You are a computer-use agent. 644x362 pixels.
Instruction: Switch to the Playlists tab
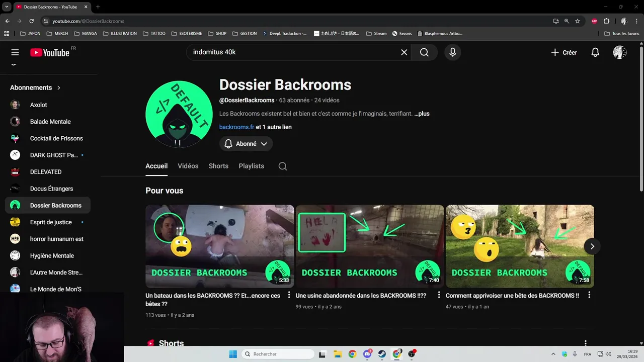(252, 166)
